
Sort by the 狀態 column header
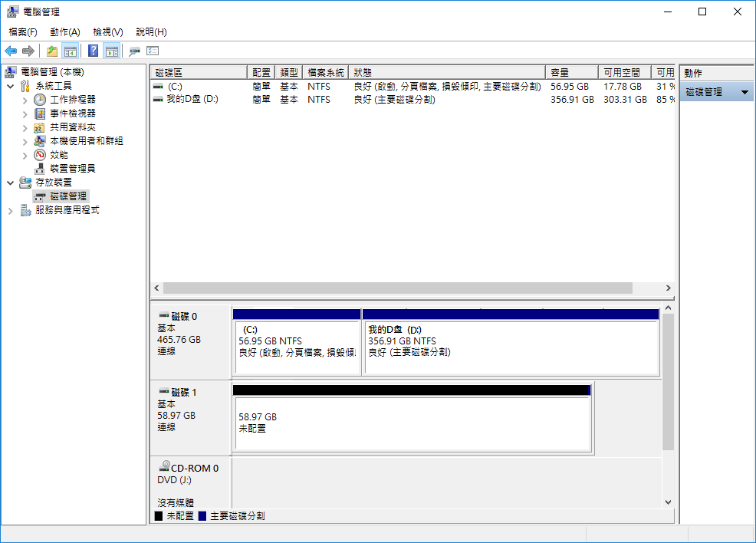[x=447, y=72]
